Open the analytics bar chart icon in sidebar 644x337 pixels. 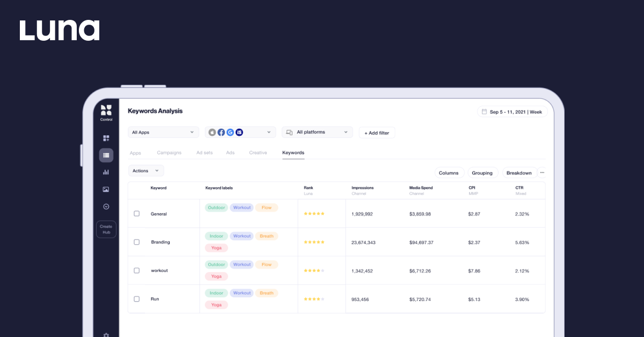pyautogui.click(x=106, y=172)
